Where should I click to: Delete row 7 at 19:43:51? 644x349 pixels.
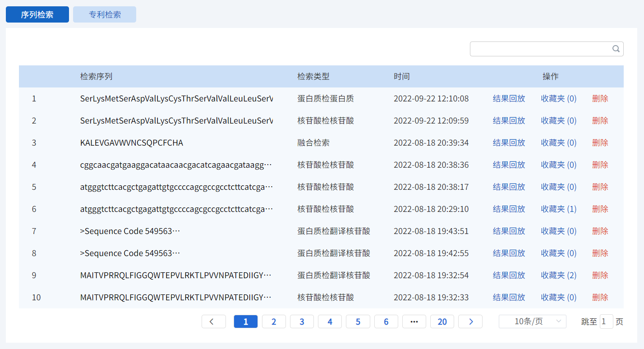click(600, 231)
